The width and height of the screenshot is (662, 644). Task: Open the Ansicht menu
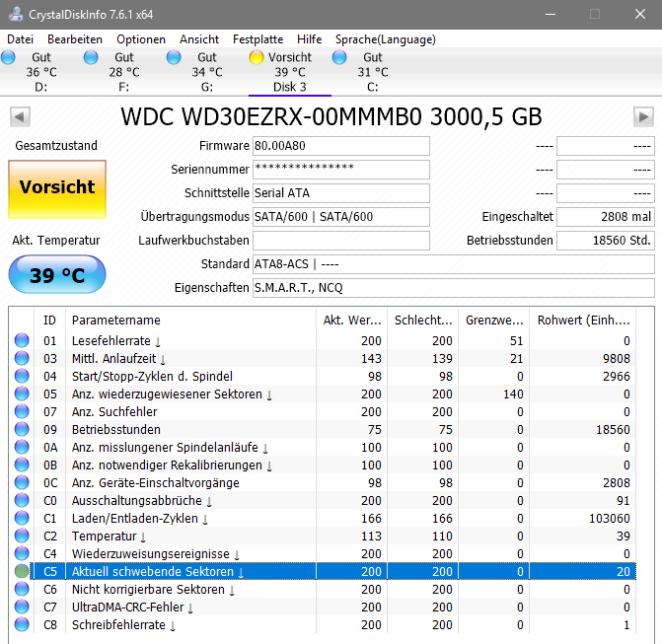tap(199, 39)
